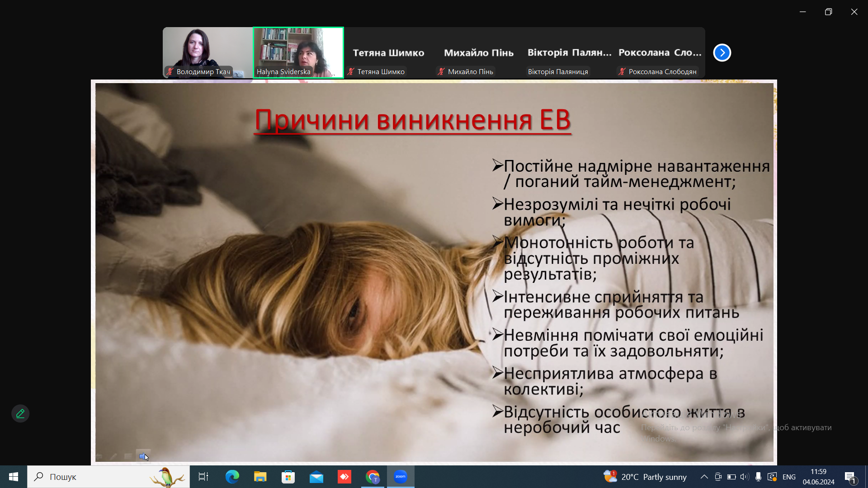
Task: Open Zoom from the taskbar
Action: click(x=401, y=477)
